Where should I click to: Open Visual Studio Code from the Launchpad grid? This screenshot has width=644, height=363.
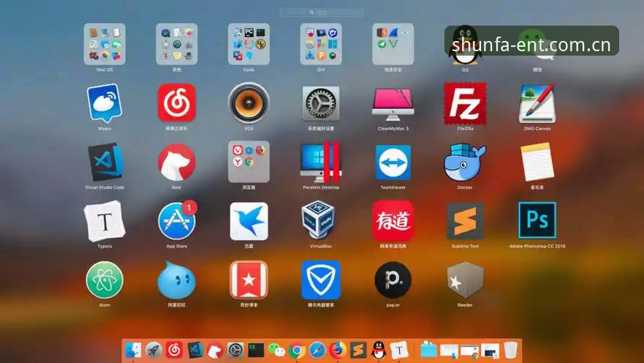105,162
